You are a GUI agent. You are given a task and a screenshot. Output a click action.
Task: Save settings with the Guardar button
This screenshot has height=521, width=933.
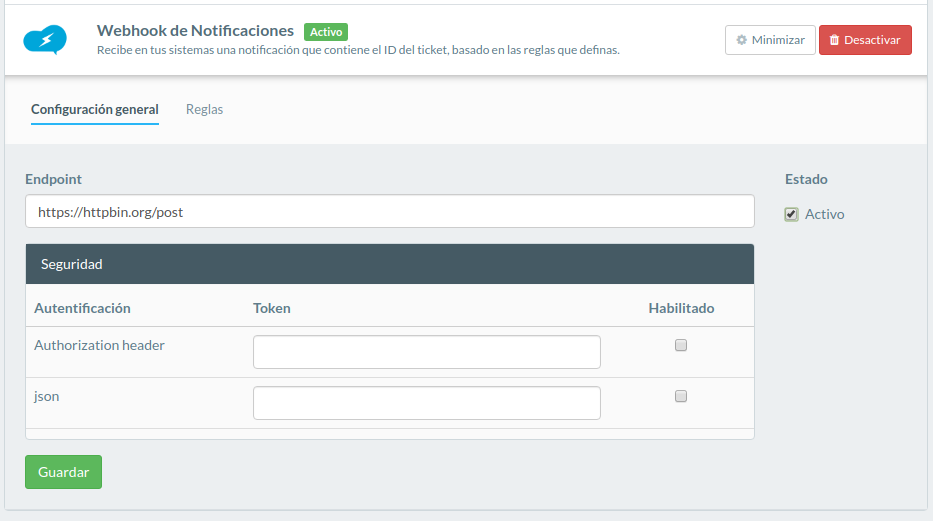tap(64, 472)
